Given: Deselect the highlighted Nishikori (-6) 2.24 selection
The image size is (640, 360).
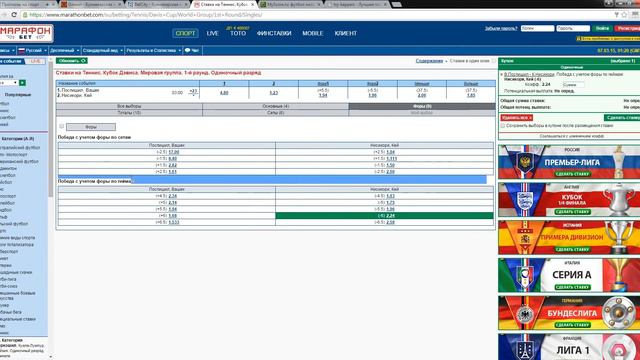Looking at the screenshot, I should coord(384,216).
